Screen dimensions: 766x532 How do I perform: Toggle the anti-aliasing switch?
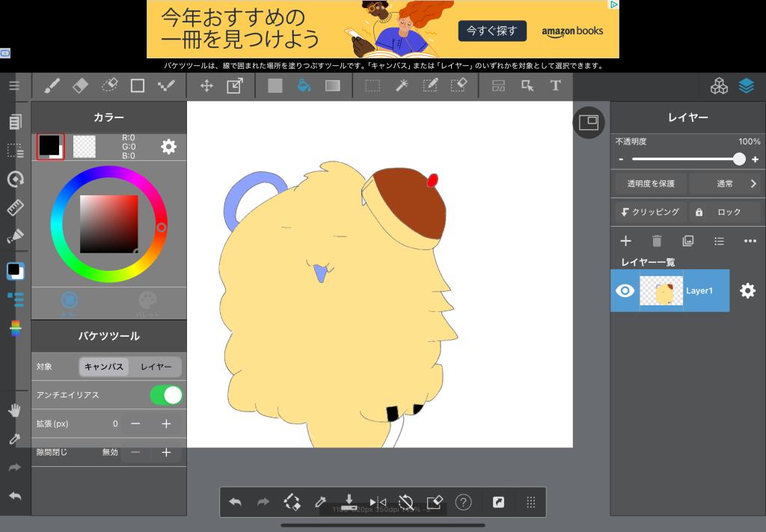[165, 395]
